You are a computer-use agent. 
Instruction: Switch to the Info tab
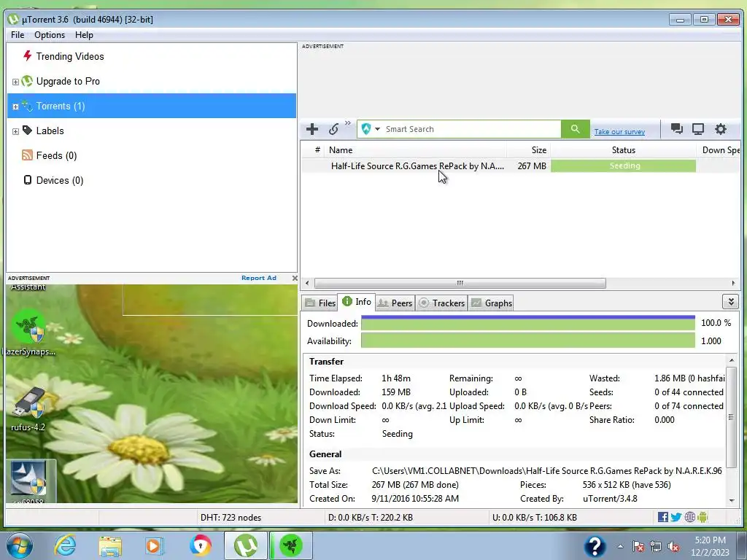point(356,302)
